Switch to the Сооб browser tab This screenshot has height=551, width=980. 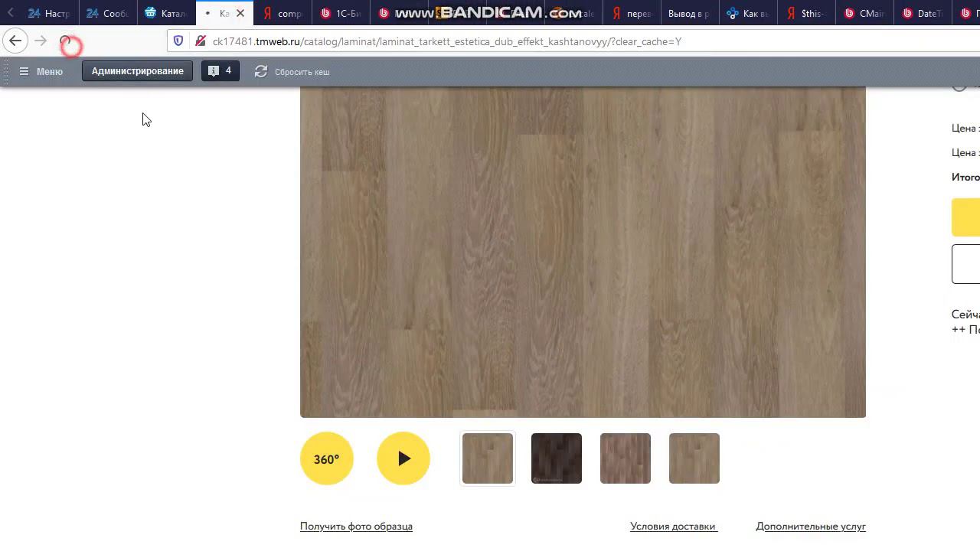108,13
